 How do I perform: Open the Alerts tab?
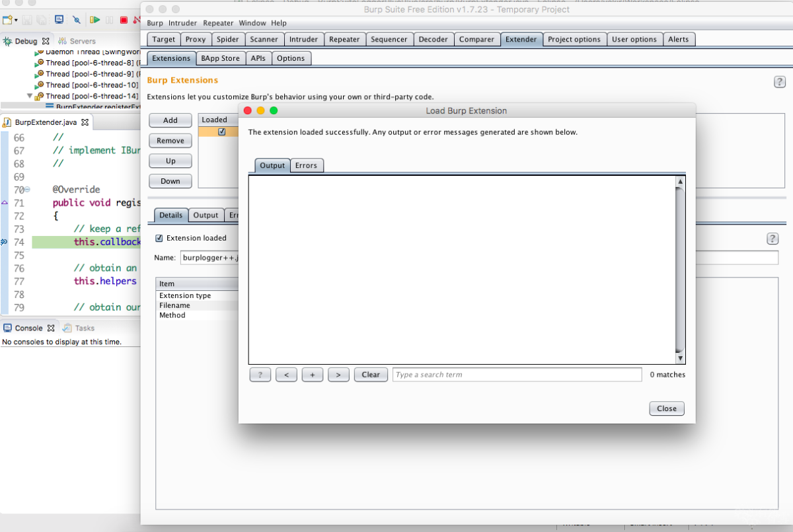click(679, 40)
